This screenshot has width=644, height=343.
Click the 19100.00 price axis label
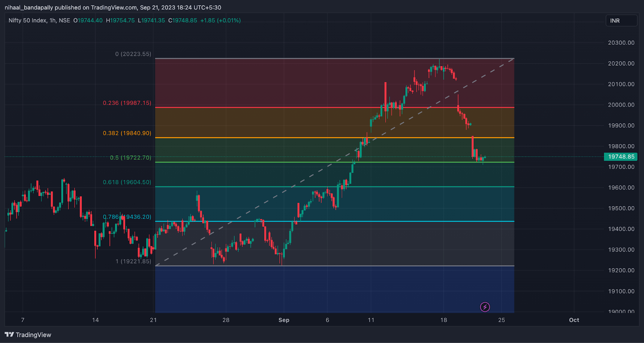[621, 291]
